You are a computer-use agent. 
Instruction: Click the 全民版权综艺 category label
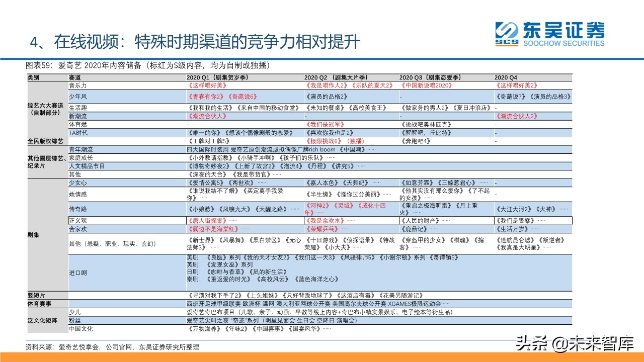(x=45, y=141)
